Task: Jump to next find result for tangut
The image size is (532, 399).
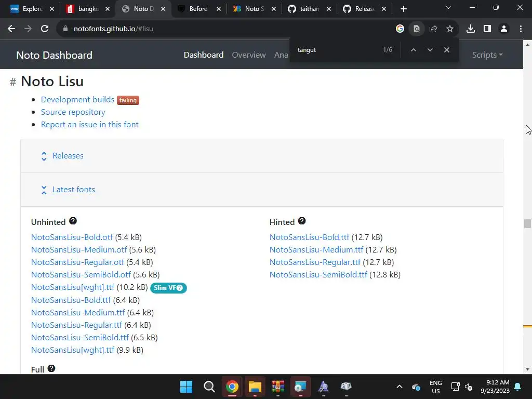Action: [430, 50]
